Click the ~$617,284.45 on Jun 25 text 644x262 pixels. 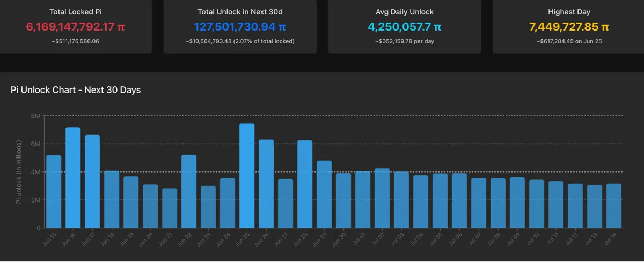[569, 41]
